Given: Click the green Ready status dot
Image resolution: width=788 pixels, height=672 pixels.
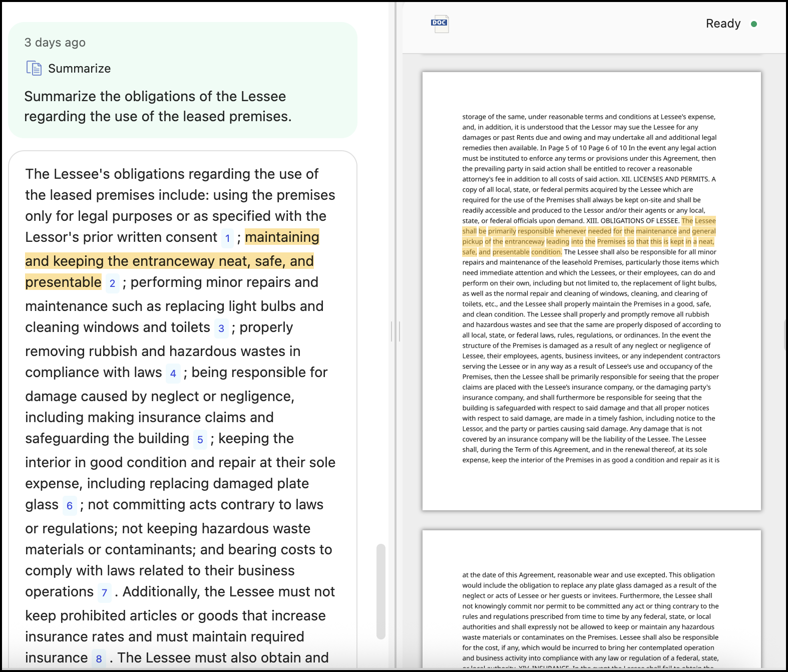Looking at the screenshot, I should click(x=754, y=24).
